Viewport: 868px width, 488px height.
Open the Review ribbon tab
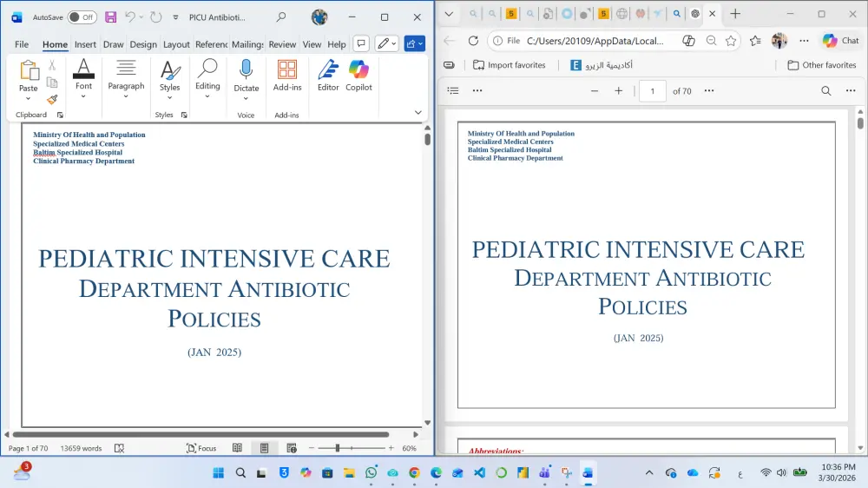(x=282, y=44)
